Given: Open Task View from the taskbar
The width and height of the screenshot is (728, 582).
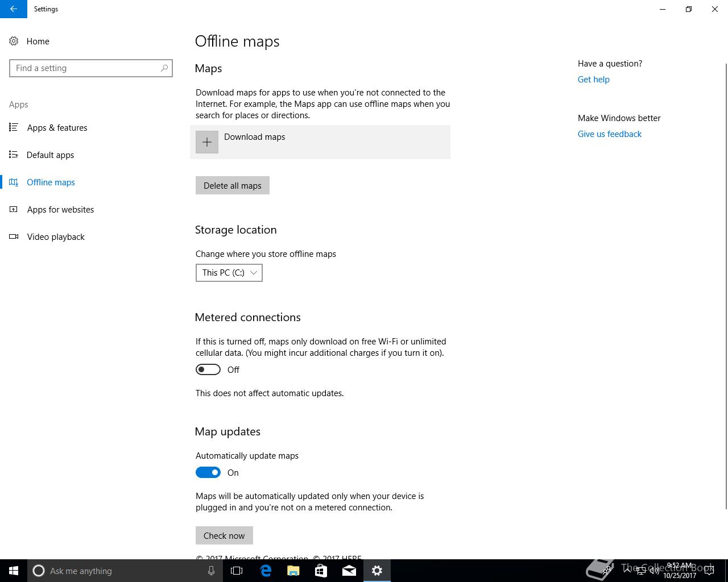Looking at the screenshot, I should (x=237, y=571).
